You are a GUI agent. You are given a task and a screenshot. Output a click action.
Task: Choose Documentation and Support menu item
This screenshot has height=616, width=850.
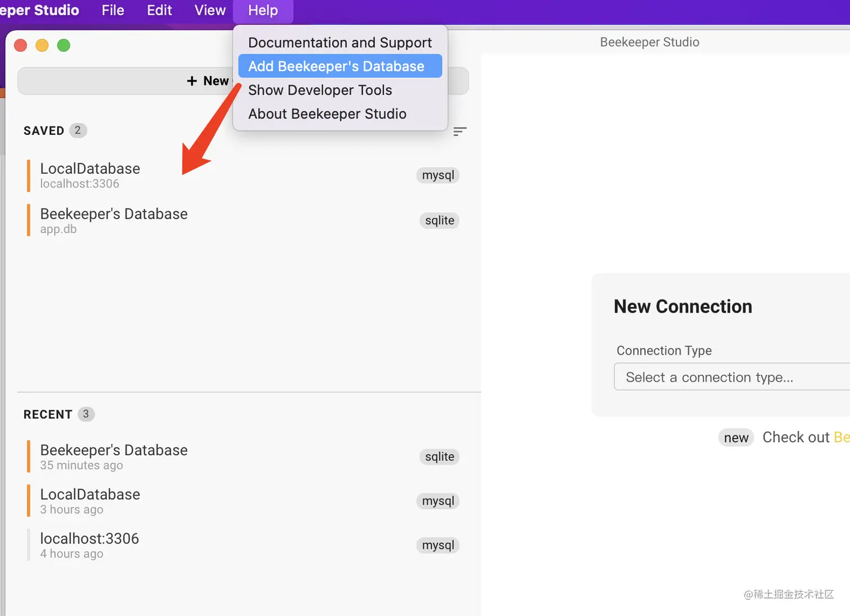pyautogui.click(x=340, y=43)
